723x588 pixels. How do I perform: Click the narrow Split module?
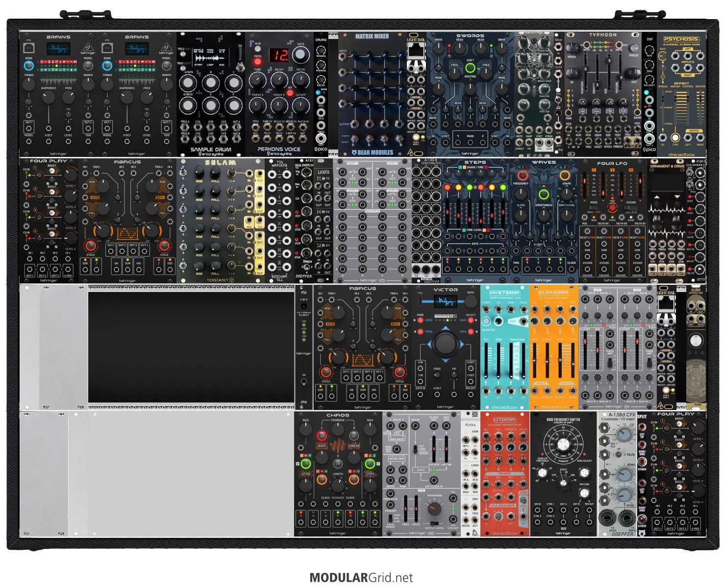click(x=642, y=474)
